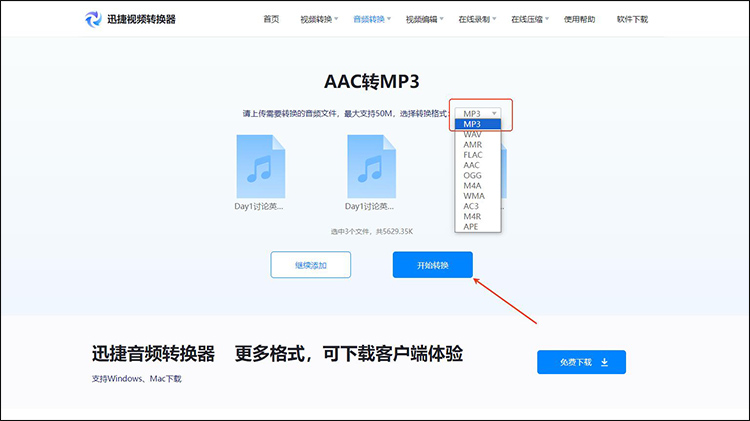
Task: Select MP3 in the format list
Action: [478, 124]
